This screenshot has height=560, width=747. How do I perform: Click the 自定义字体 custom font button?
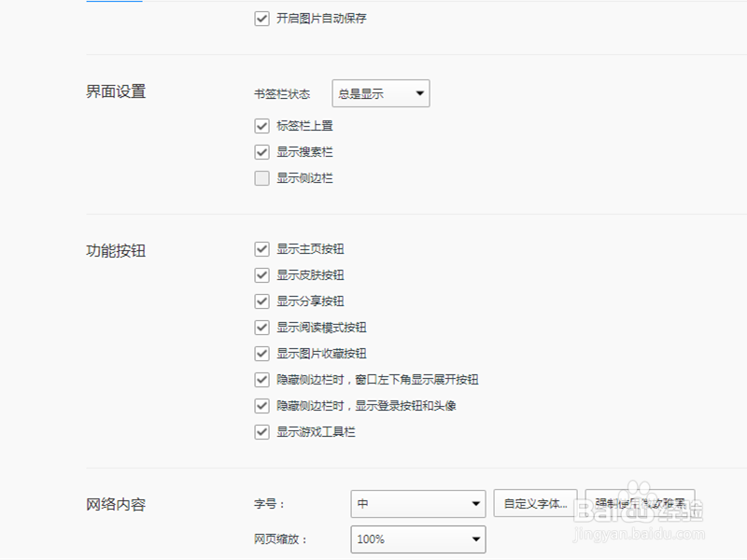(x=533, y=503)
